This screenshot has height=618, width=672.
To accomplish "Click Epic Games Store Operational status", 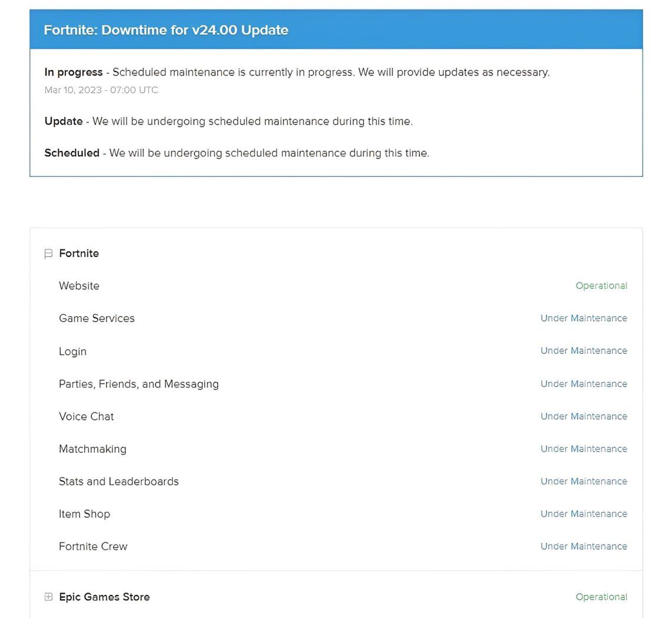I will [x=601, y=597].
